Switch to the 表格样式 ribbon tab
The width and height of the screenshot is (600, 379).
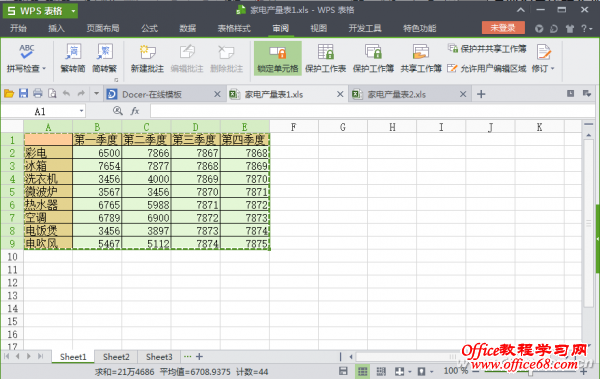(x=234, y=28)
